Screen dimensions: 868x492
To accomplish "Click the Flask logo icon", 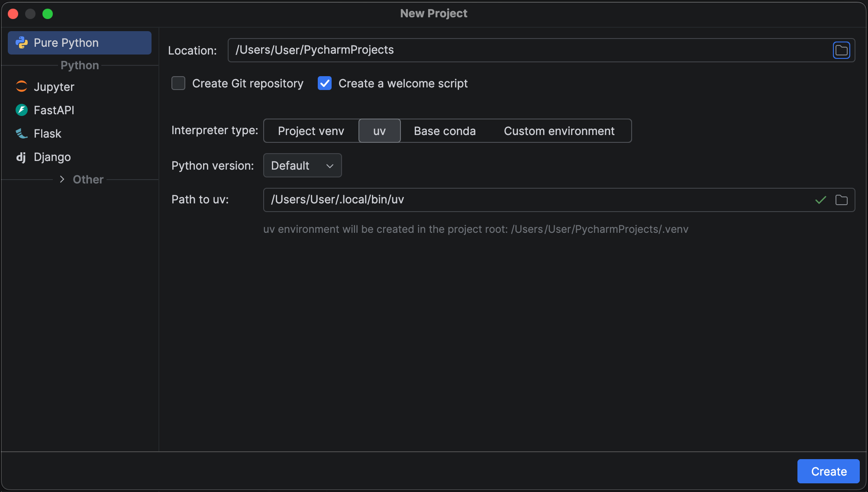I will tap(22, 133).
